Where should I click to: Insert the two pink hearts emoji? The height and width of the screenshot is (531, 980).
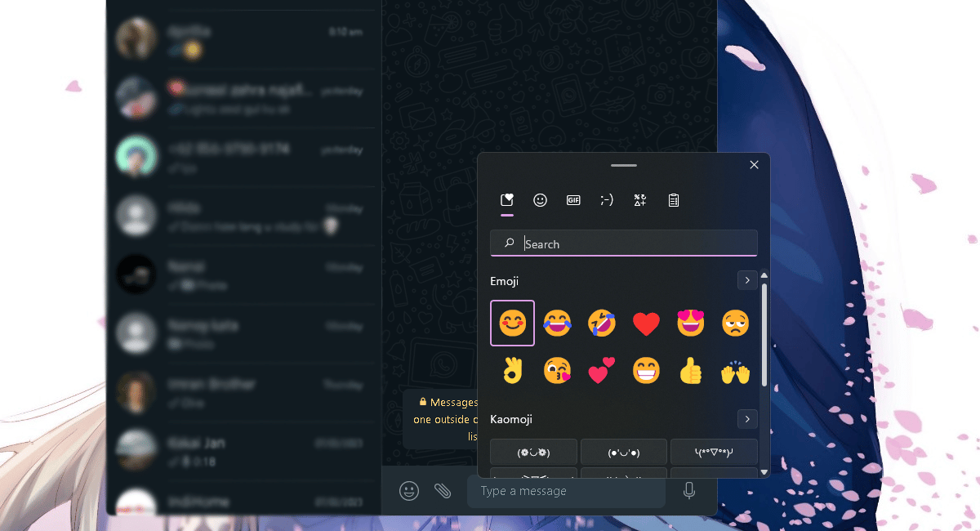click(602, 371)
